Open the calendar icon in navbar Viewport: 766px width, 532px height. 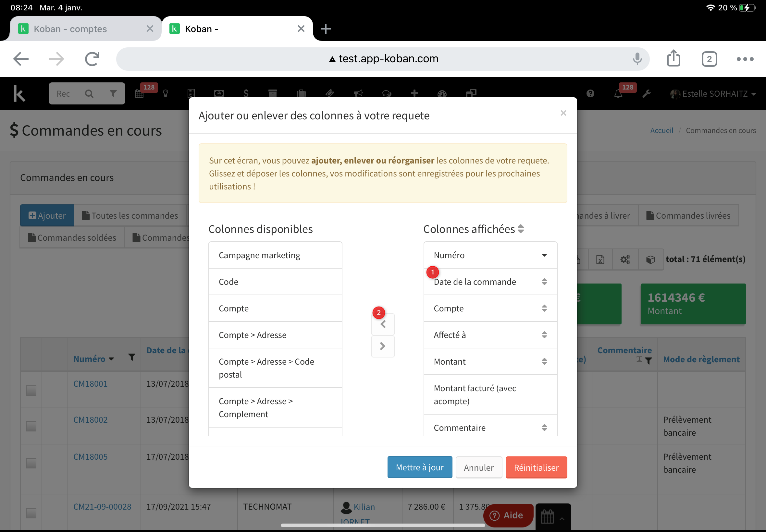(139, 94)
